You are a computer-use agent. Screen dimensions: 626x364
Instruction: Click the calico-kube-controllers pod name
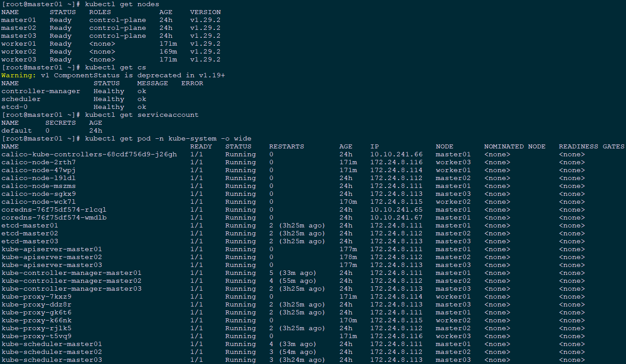point(89,154)
